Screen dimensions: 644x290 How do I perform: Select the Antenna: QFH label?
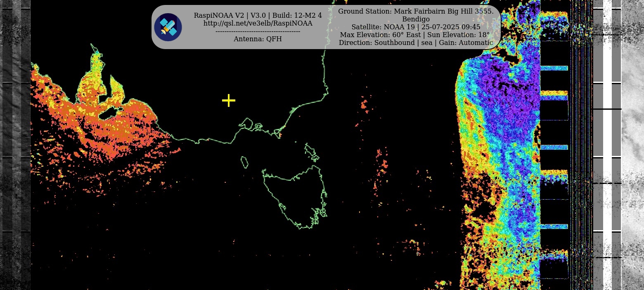pyautogui.click(x=258, y=39)
